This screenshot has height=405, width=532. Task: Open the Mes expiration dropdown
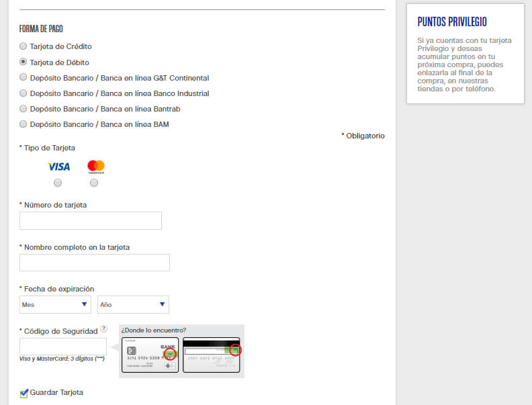pos(55,305)
